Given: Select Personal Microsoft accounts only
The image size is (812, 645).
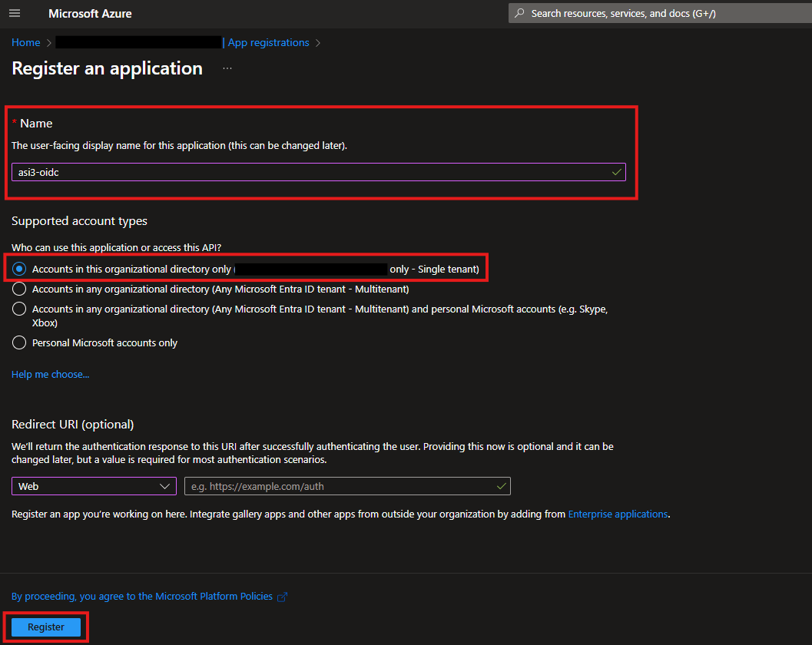Looking at the screenshot, I should (x=19, y=342).
